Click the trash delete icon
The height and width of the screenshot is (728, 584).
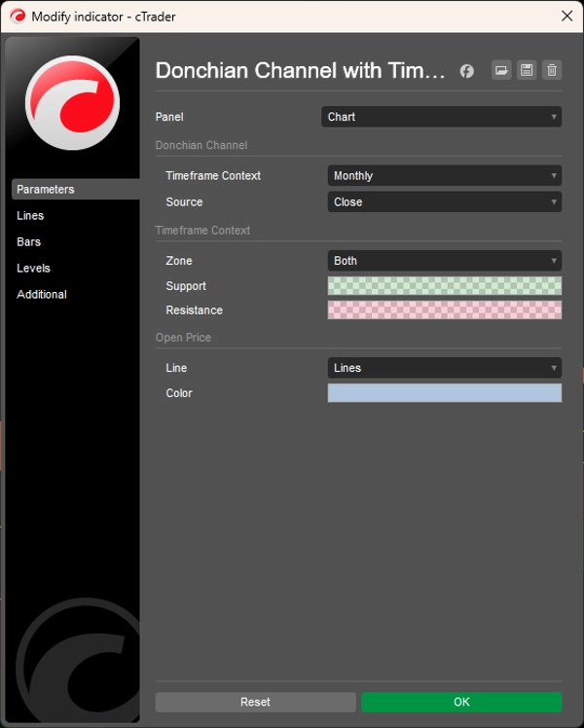click(552, 70)
